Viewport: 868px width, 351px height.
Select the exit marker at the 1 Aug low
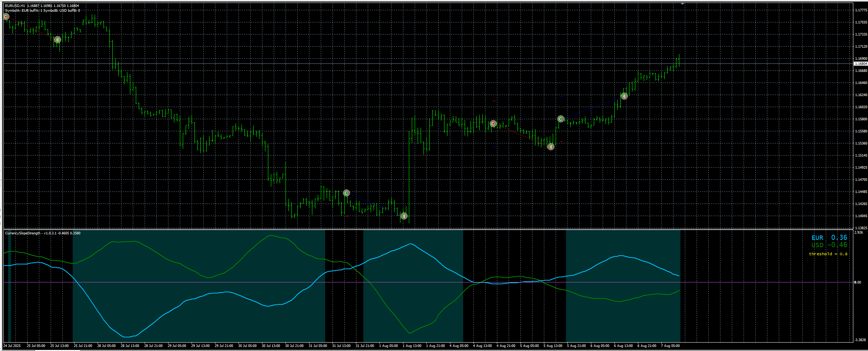(x=404, y=216)
